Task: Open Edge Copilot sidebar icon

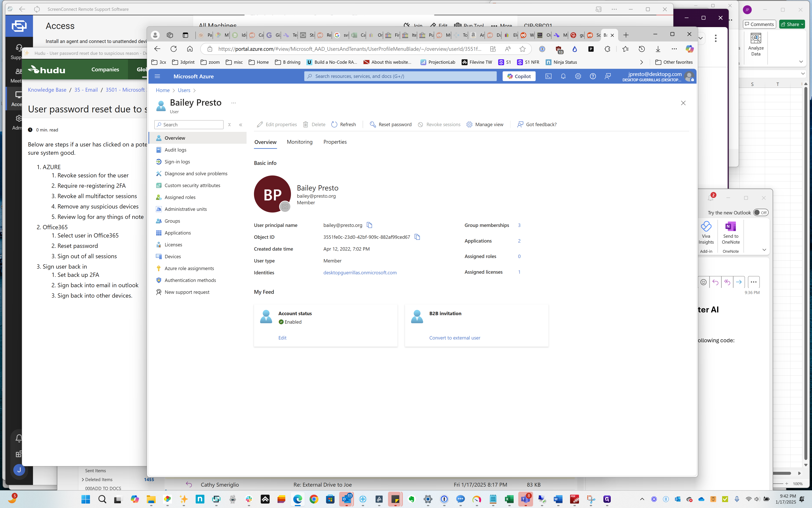Action: pyautogui.click(x=690, y=49)
